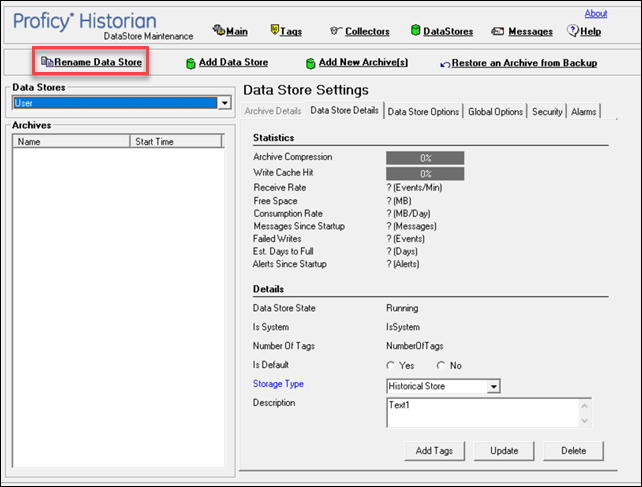Screen dimensions: 642x487
Task: Switch to Global Options tab
Action: pyautogui.click(x=495, y=111)
